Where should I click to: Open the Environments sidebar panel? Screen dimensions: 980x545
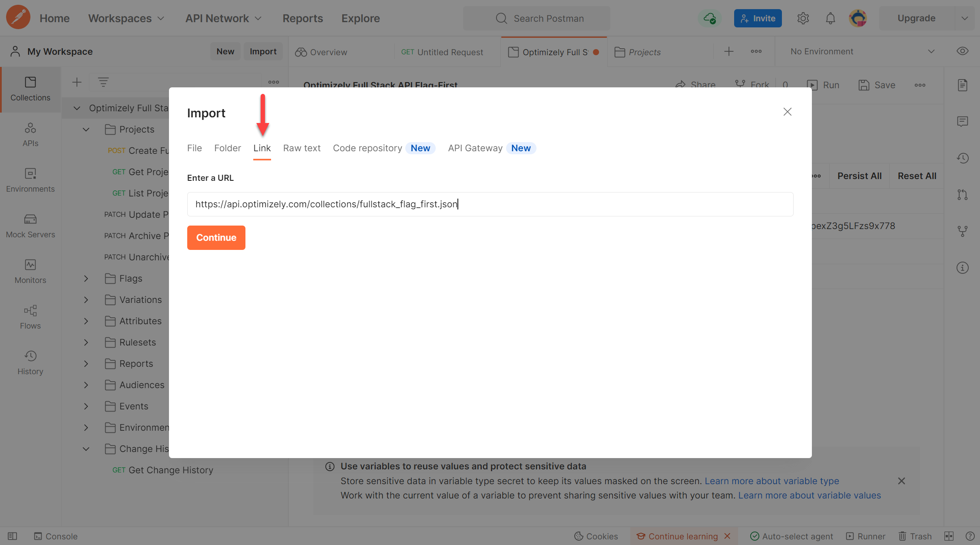coord(30,181)
